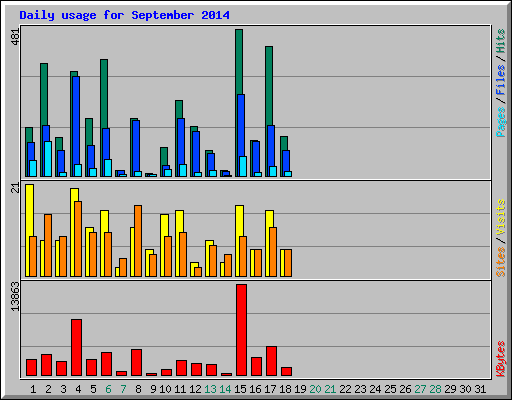Click the day 5 axis label
Image resolution: width=512 pixels, height=400 pixels.
pos(93,389)
